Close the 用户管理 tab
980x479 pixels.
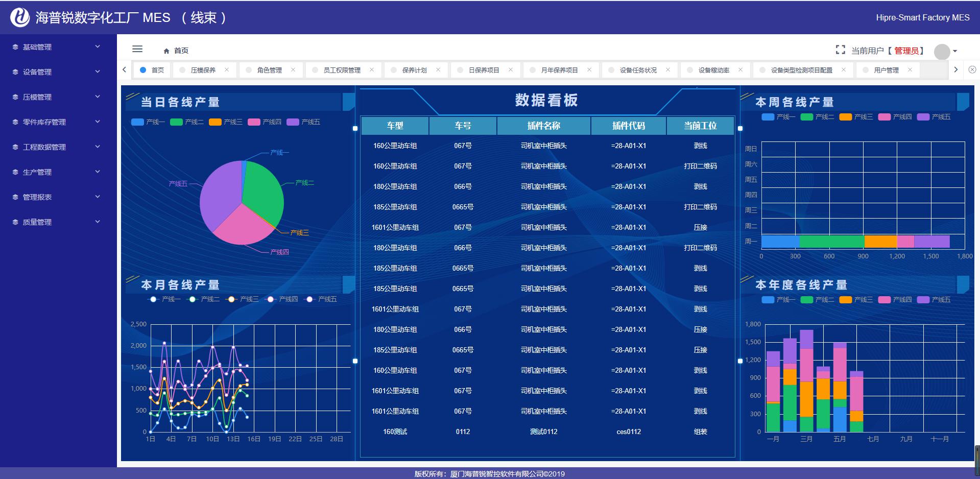[x=910, y=70]
